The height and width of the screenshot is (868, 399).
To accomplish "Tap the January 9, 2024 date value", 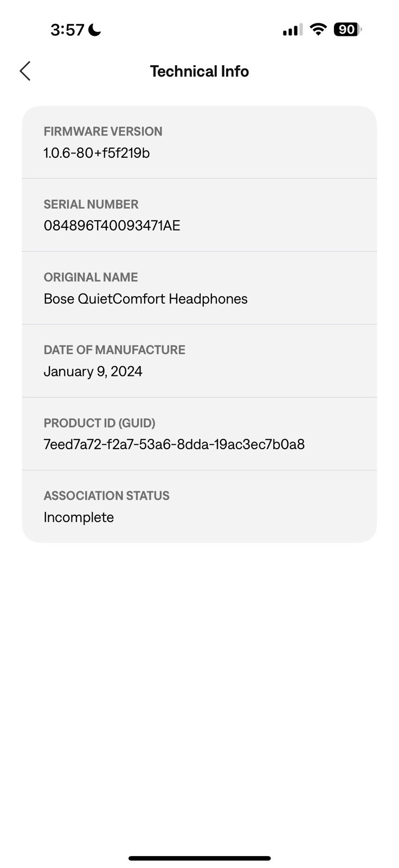I will tap(93, 372).
